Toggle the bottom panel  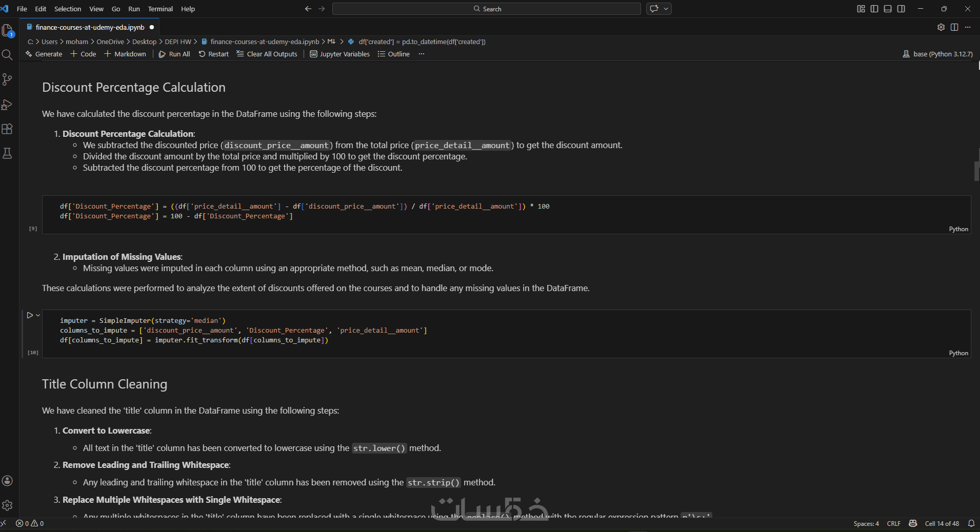point(888,9)
